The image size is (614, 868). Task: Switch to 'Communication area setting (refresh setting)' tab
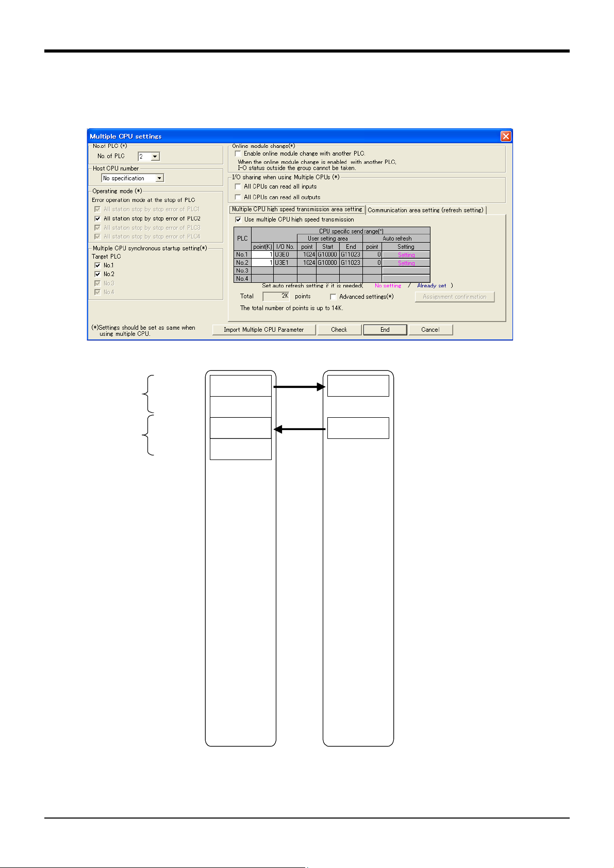point(426,210)
